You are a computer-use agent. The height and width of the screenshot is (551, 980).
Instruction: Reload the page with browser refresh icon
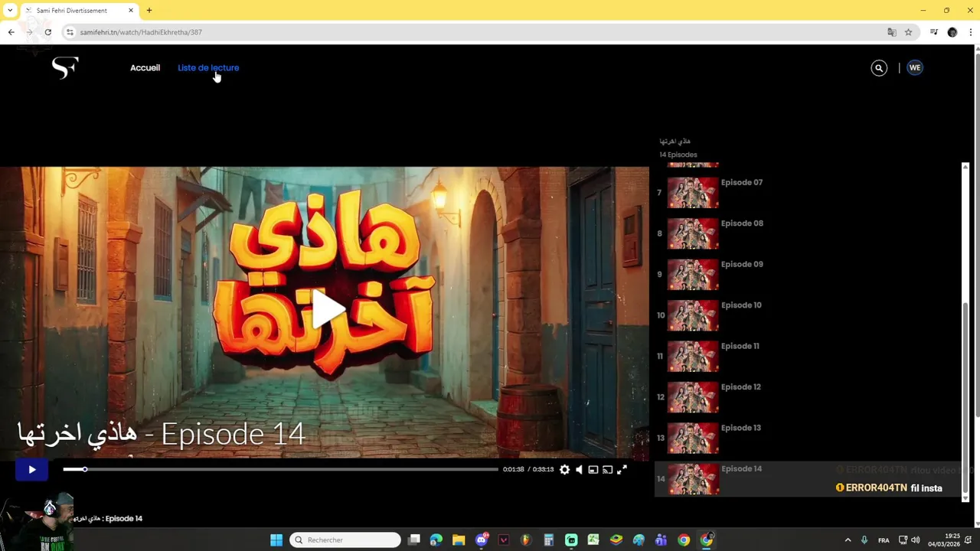(x=47, y=32)
